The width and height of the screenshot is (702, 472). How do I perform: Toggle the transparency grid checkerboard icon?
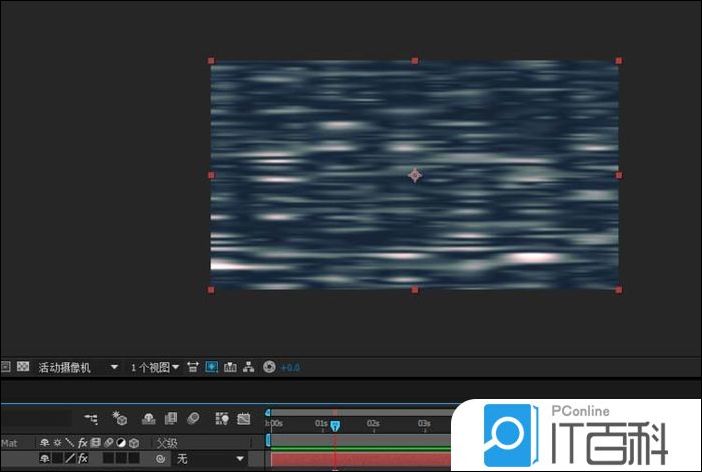tap(23, 367)
